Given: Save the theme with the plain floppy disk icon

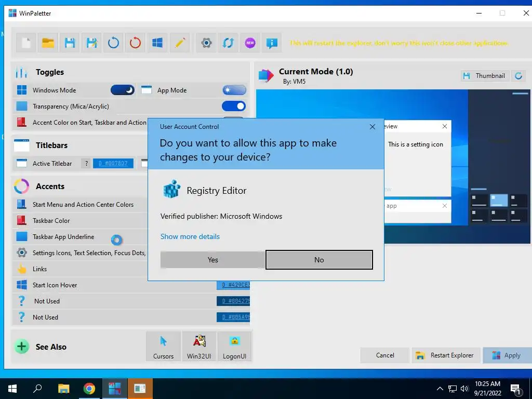Looking at the screenshot, I should 70,43.
